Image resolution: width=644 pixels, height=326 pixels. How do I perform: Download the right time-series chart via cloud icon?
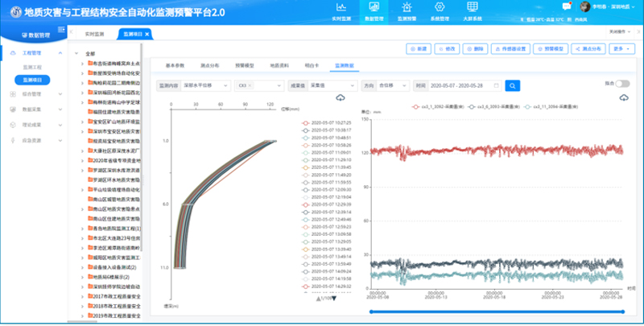tap(623, 97)
